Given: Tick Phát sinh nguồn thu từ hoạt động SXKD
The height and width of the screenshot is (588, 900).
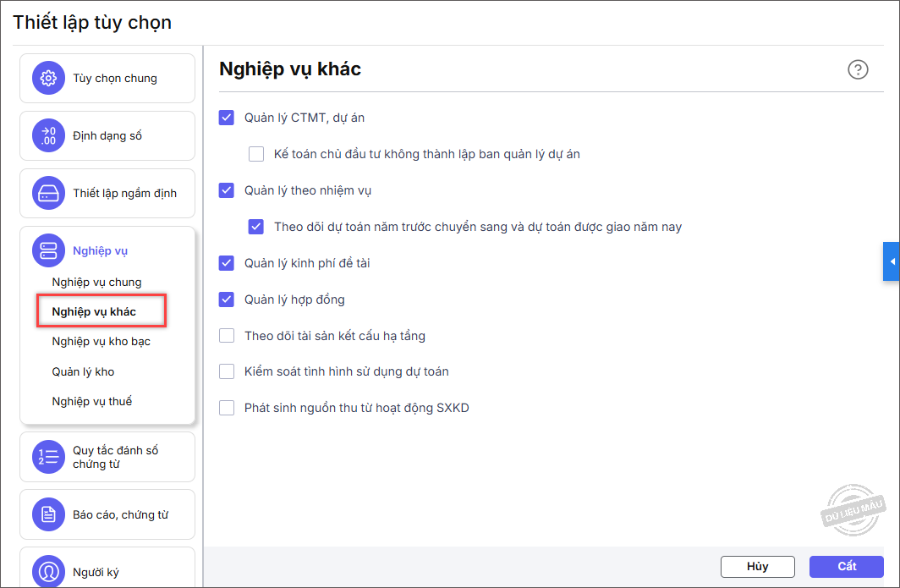Looking at the screenshot, I should 226,408.
